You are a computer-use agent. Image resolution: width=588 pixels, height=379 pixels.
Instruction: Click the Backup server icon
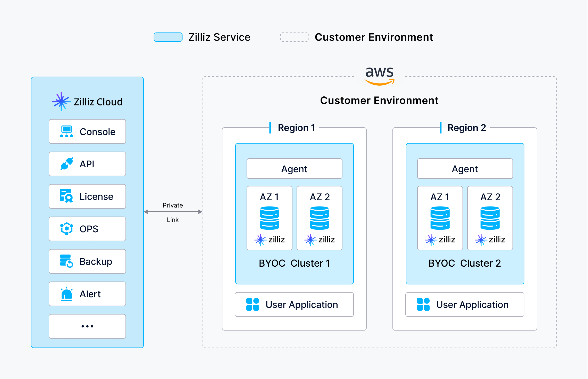(67, 261)
